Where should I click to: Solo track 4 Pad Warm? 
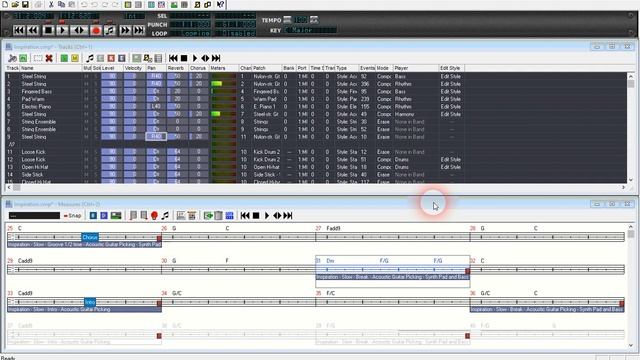tap(96, 99)
